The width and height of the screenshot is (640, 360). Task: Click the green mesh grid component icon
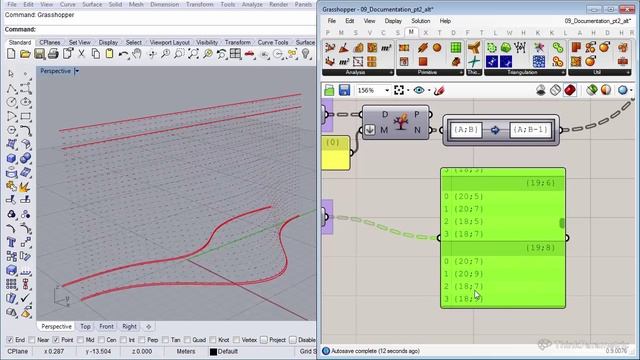(456, 48)
